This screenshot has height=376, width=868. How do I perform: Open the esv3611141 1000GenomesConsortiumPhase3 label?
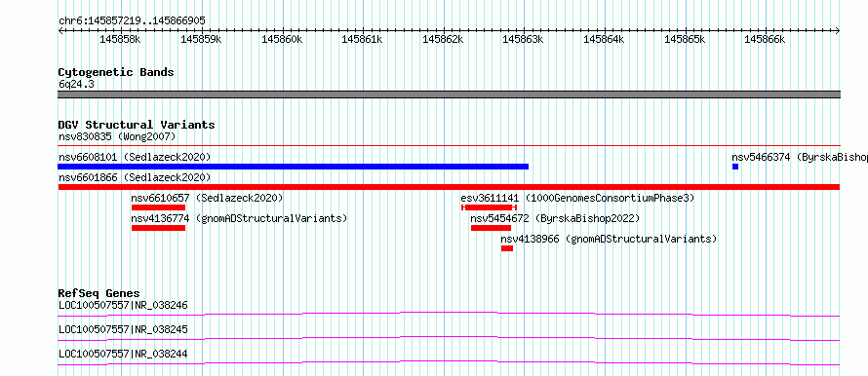577,198
